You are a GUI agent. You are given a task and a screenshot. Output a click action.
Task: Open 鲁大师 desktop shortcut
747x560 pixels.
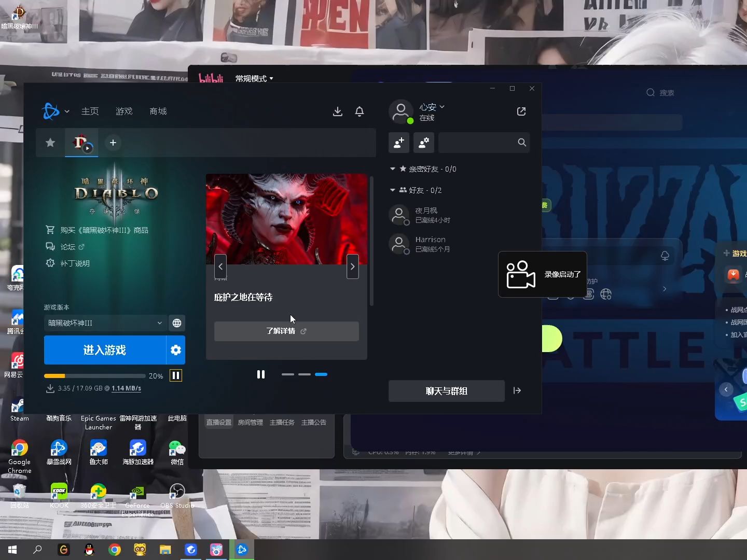coord(99,452)
